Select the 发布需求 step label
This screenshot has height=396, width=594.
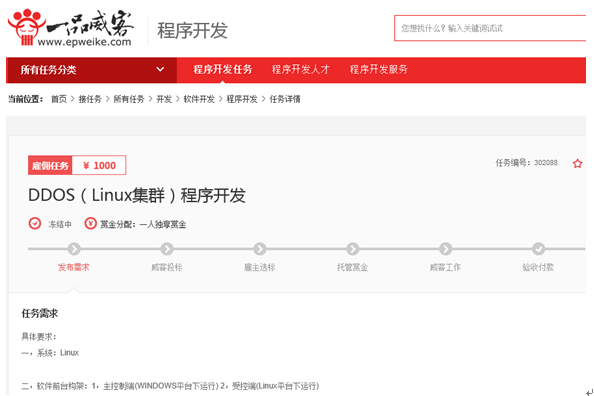(74, 267)
